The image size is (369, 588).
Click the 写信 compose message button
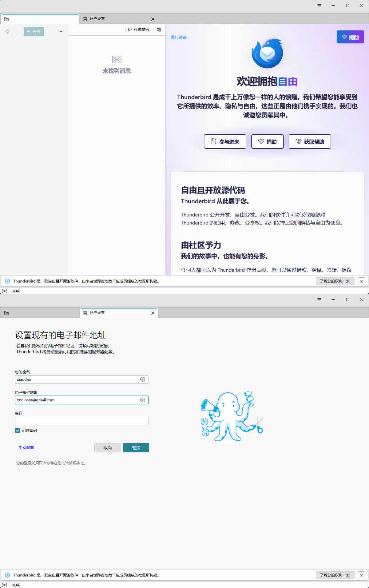click(x=34, y=31)
